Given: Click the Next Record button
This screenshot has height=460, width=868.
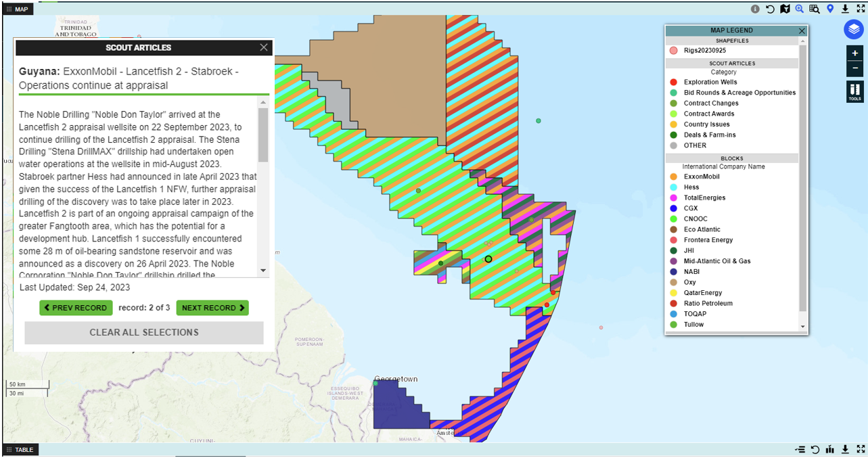Looking at the screenshot, I should pos(212,308).
